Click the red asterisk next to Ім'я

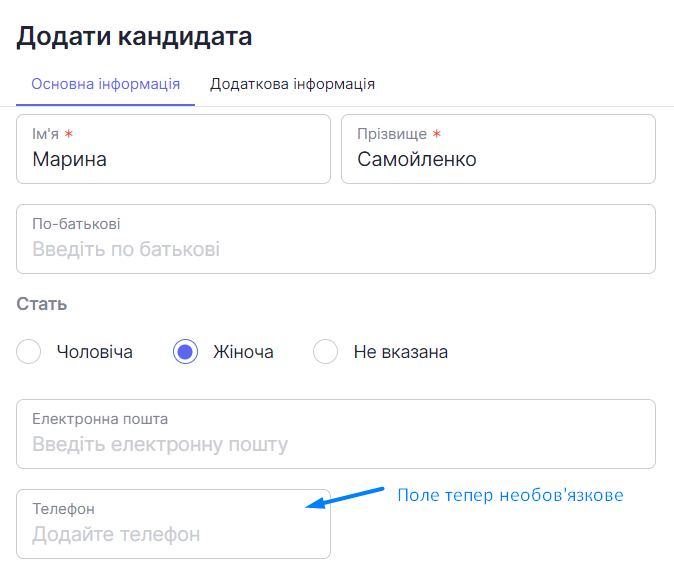[69, 134]
